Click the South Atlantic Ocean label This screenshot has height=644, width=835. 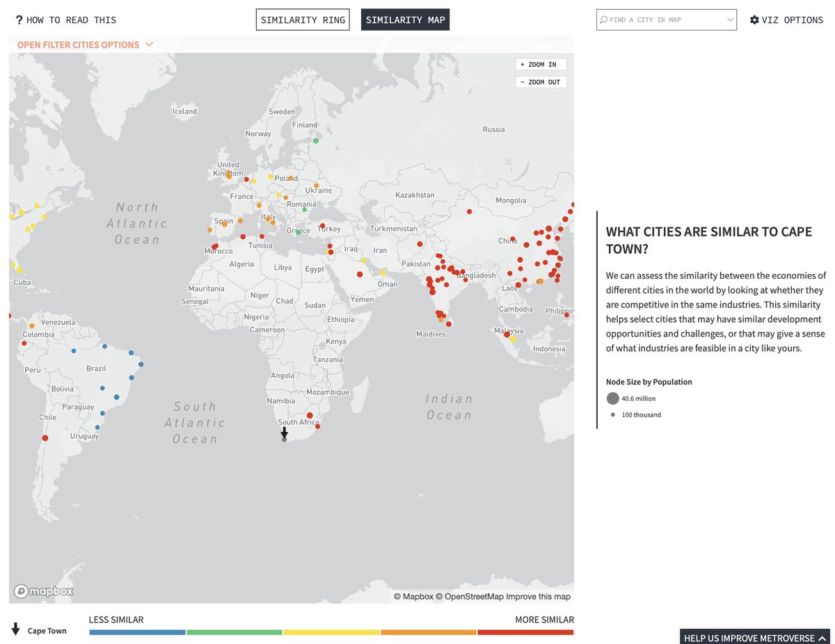(x=195, y=423)
